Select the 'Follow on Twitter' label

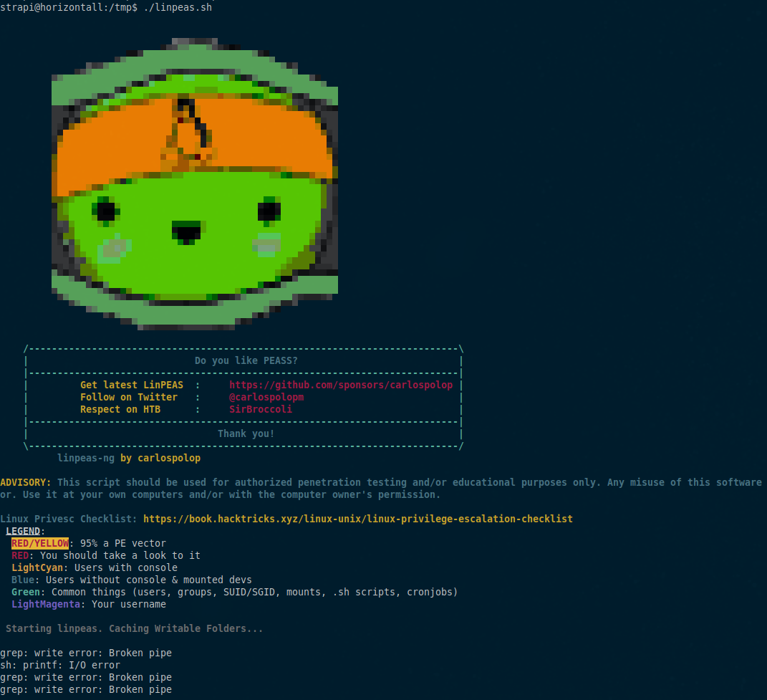click(x=129, y=398)
